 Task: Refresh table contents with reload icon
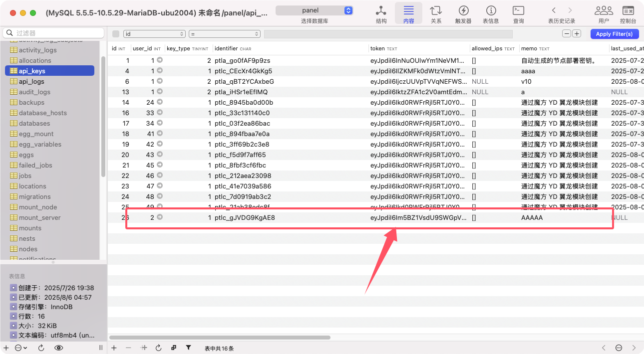coord(158,348)
